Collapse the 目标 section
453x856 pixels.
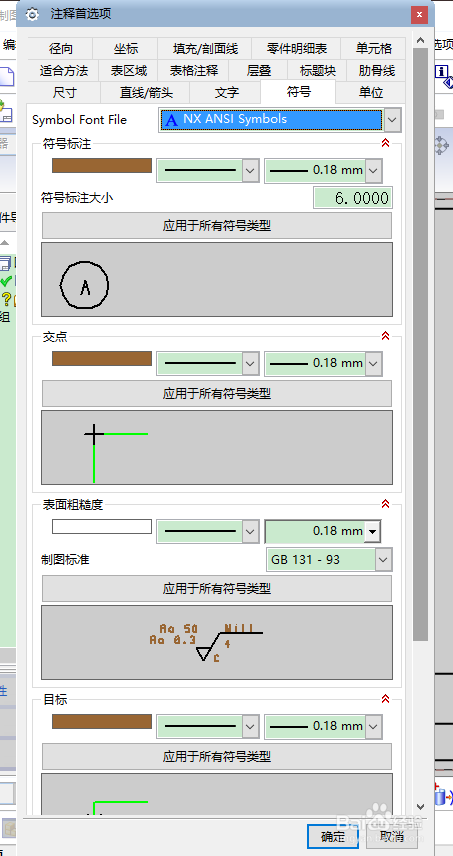click(386, 698)
